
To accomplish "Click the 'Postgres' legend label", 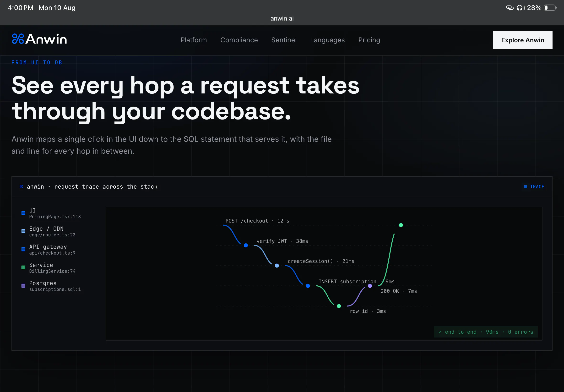I will pos(43,283).
